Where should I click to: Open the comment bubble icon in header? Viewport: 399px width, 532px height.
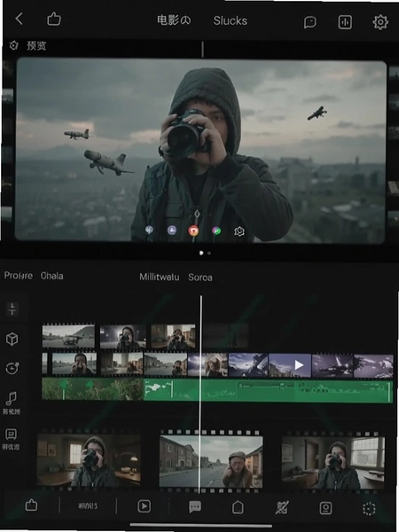[x=309, y=22]
